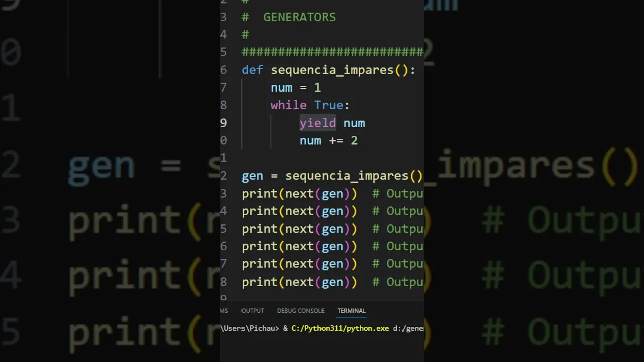This screenshot has width=644, height=362.
Task: Click the 'gen = sequencia_impares()' assignment line
Action: [332, 176]
